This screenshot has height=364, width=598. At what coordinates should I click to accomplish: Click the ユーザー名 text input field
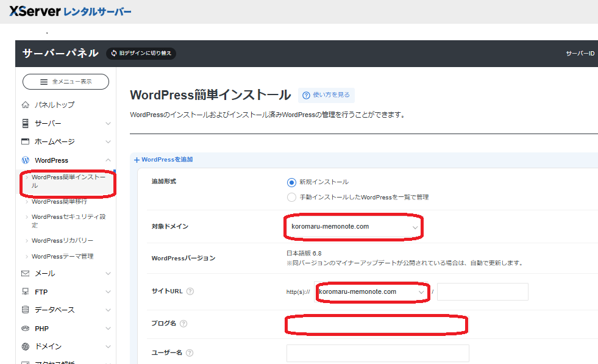[x=377, y=353]
